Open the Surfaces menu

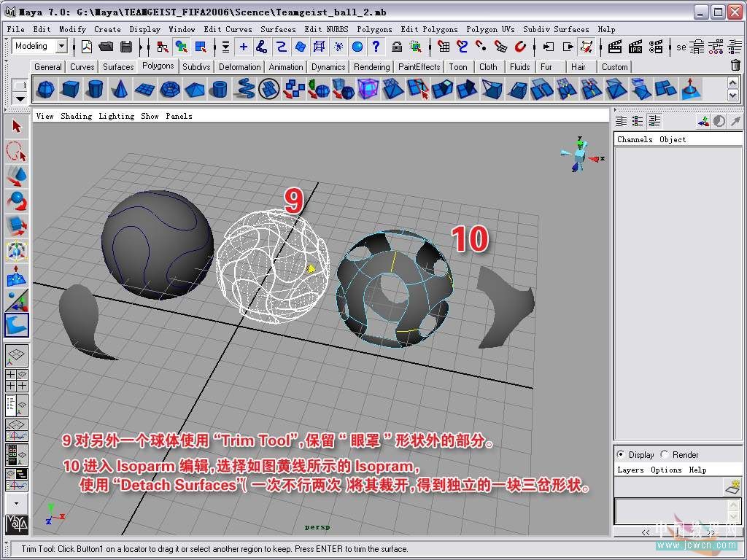[x=278, y=29]
